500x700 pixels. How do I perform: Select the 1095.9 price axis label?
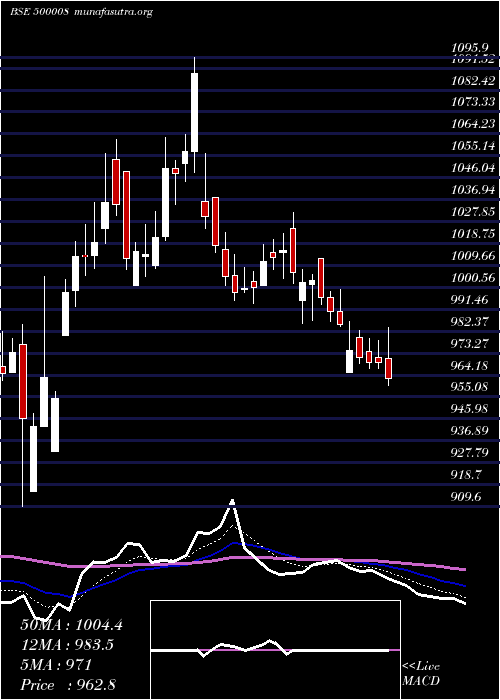click(469, 48)
